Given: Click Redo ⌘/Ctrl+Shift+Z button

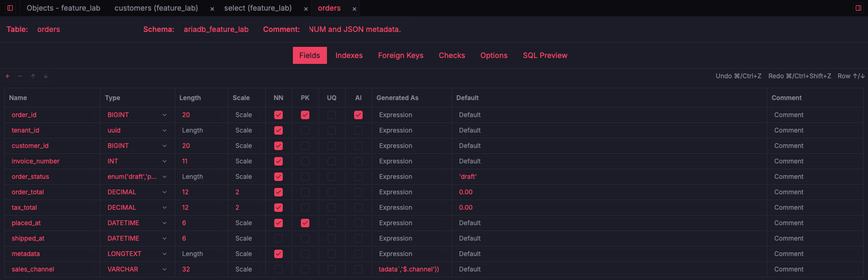Looking at the screenshot, I should (799, 76).
